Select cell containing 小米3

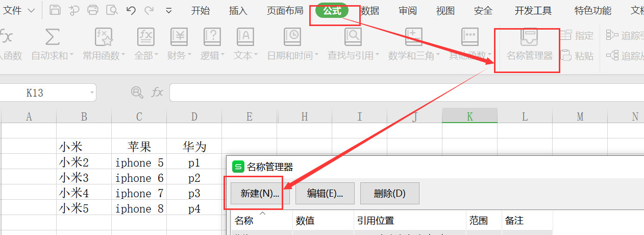pyautogui.click(x=84, y=178)
